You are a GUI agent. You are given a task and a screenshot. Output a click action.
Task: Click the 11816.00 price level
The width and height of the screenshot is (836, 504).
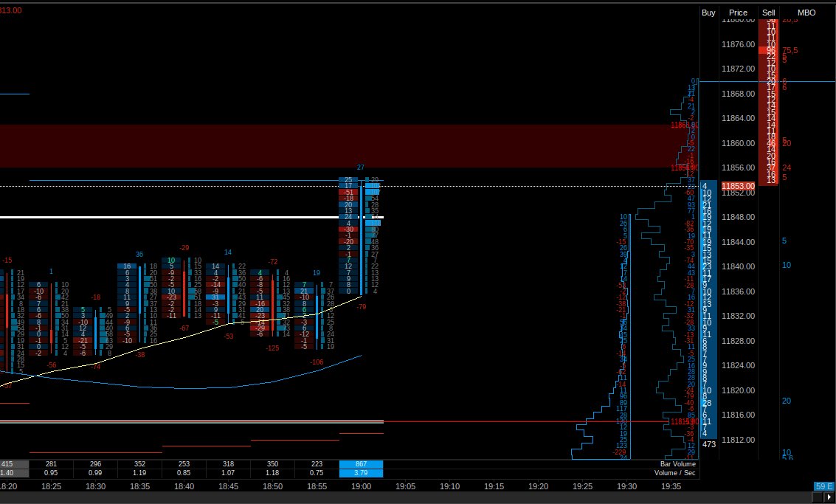click(739, 415)
